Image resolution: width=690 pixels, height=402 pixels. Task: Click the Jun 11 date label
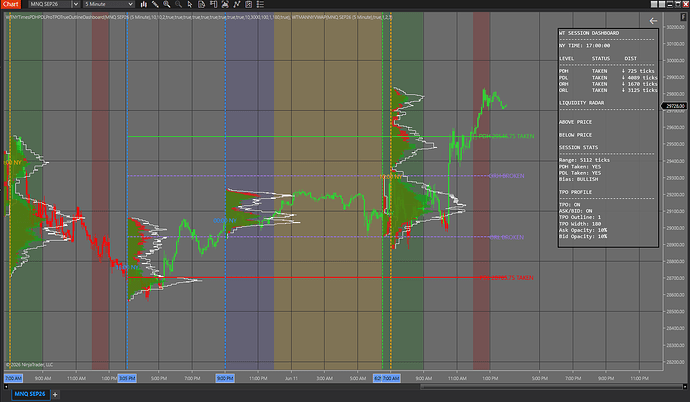[291, 378]
